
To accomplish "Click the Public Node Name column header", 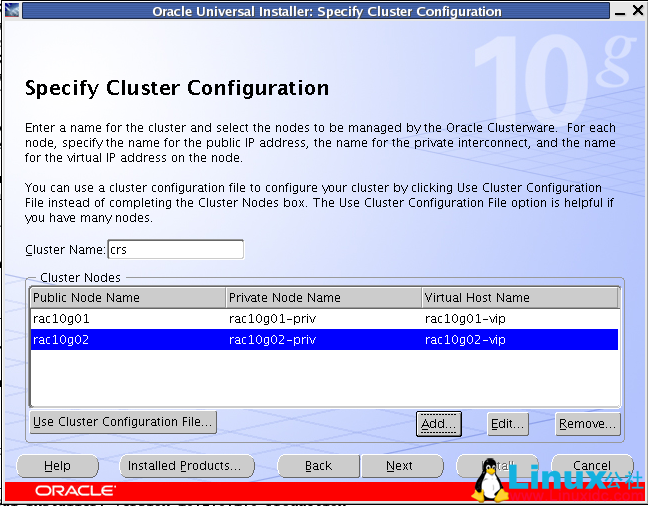I will point(128,298).
